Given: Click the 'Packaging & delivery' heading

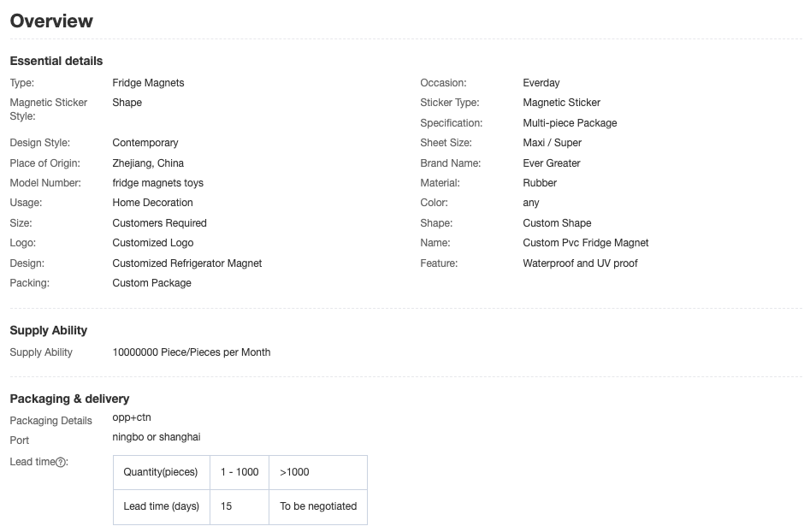Looking at the screenshot, I should [x=70, y=399].
